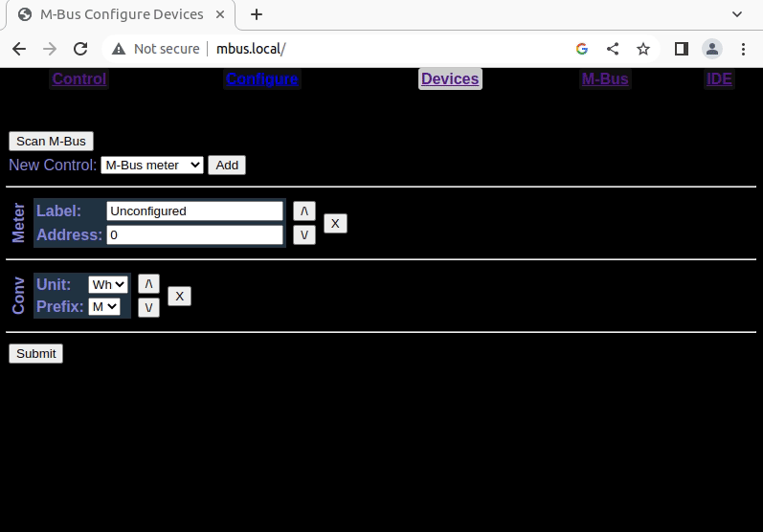Click the Scan M-Bus button

click(51, 141)
